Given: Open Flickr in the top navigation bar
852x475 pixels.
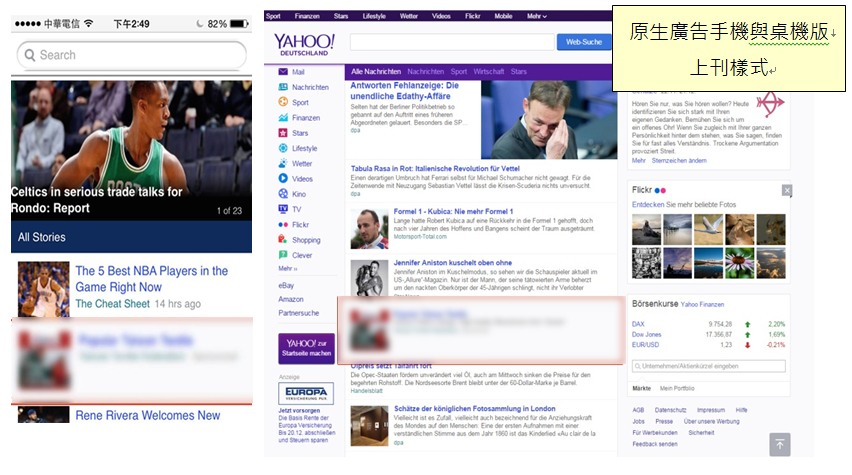Looking at the screenshot, I should [473, 16].
